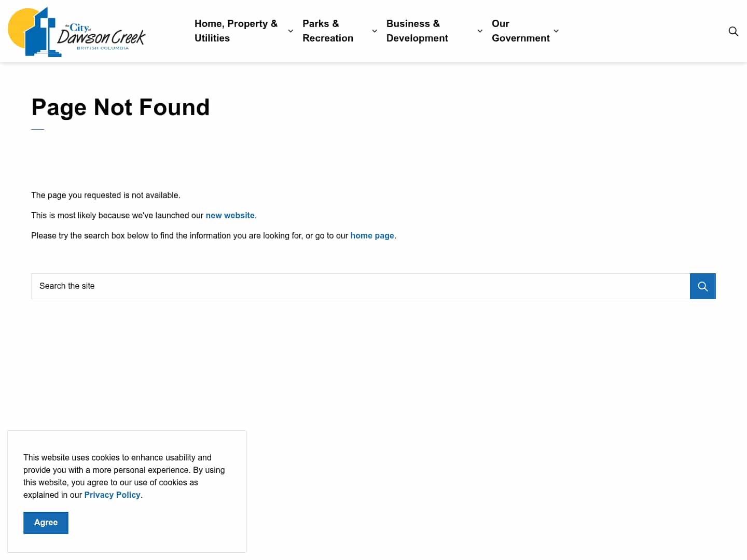The width and height of the screenshot is (747, 560).
Task: Click the magnifying glass in the search box
Action: 702,286
